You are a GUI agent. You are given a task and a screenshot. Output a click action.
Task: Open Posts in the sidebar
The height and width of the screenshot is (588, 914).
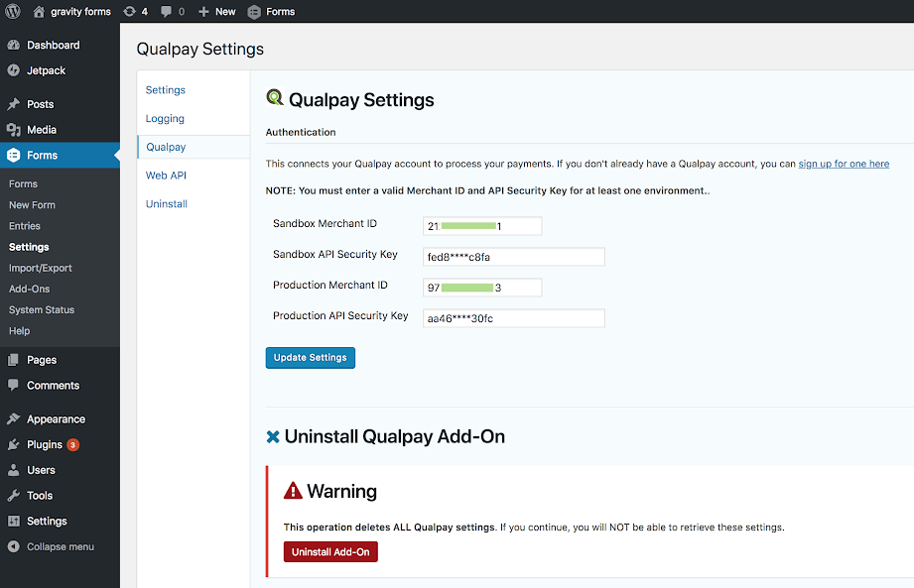tap(41, 104)
